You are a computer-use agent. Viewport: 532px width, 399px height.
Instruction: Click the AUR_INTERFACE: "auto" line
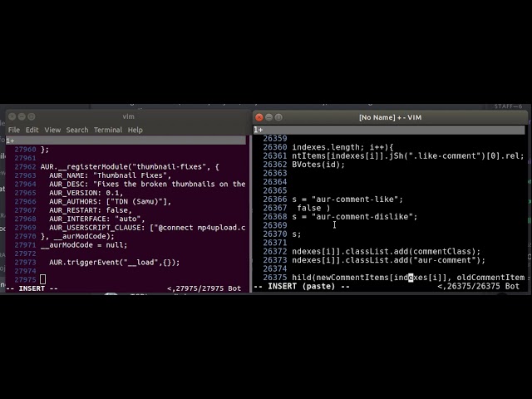pyautogui.click(x=97, y=219)
